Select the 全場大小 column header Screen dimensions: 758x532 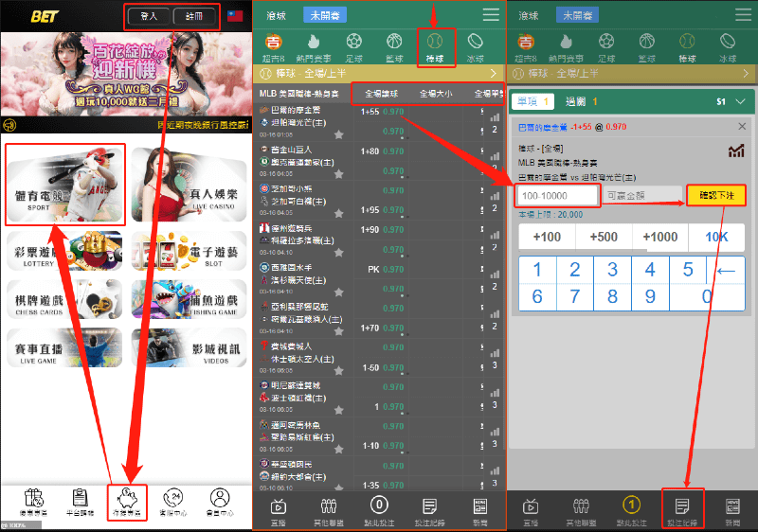tap(436, 94)
